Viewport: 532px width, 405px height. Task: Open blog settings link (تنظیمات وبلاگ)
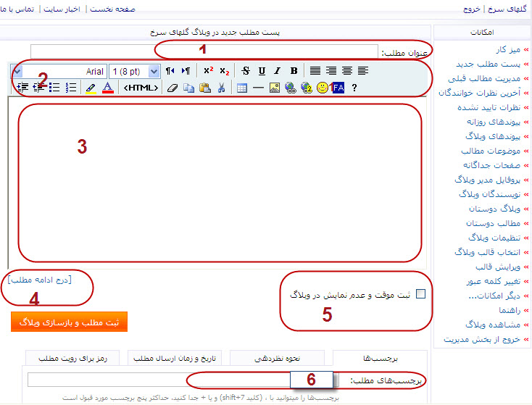pos(494,238)
